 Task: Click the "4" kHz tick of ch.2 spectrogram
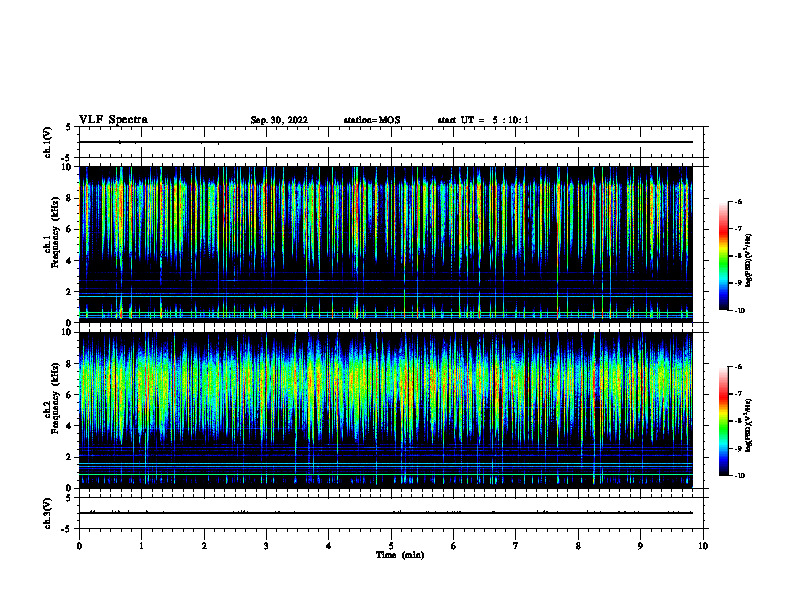pos(70,426)
